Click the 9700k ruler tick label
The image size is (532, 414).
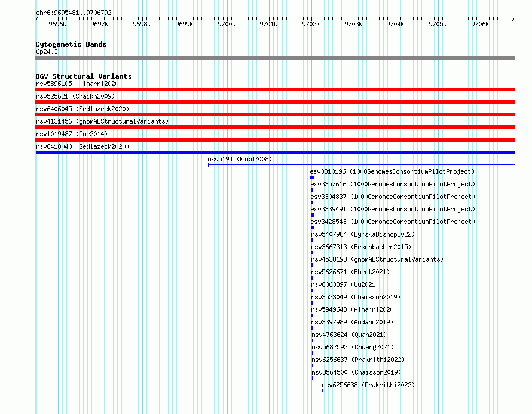(227, 24)
